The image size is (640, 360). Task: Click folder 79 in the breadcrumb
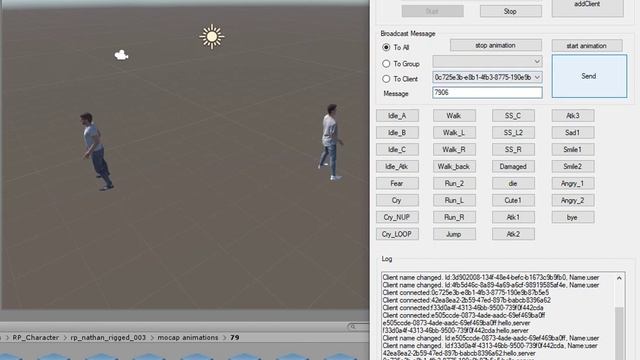pos(235,338)
